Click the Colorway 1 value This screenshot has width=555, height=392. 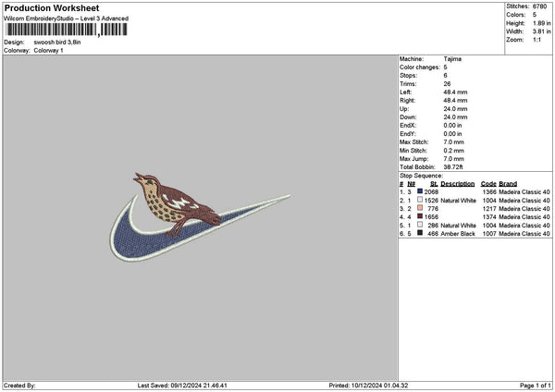(50, 49)
